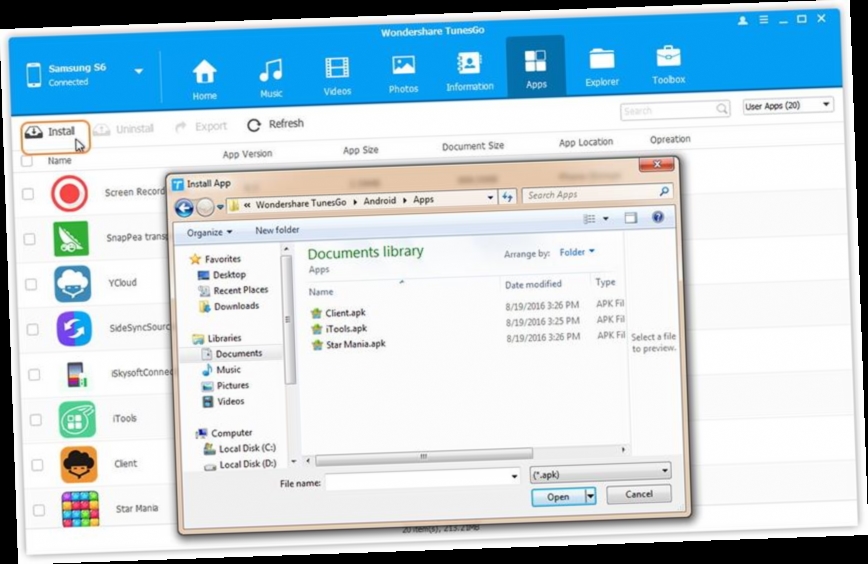Viewport: 868px width, 564px height.
Task: Check the Client row checkbox
Action: 38,465
